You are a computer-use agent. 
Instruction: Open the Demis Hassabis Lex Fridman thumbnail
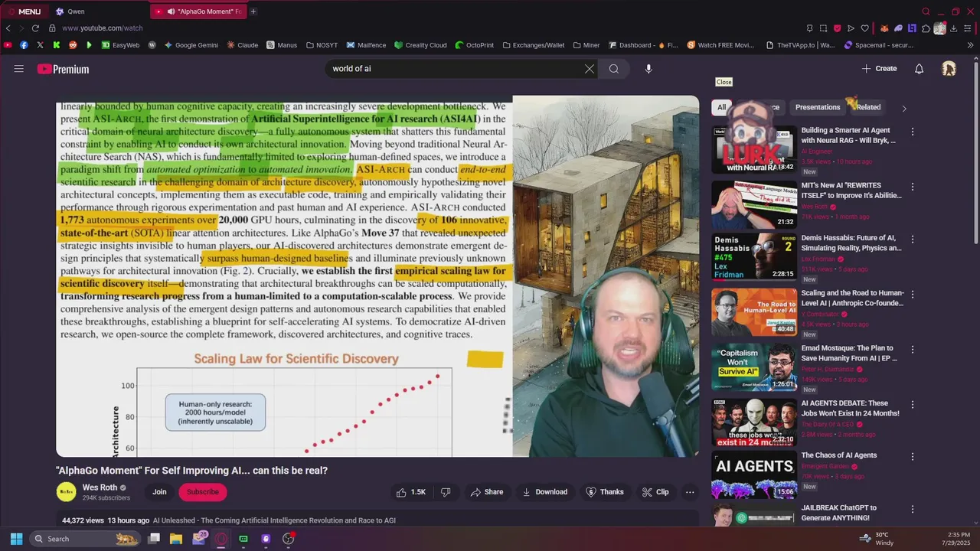[x=754, y=257]
